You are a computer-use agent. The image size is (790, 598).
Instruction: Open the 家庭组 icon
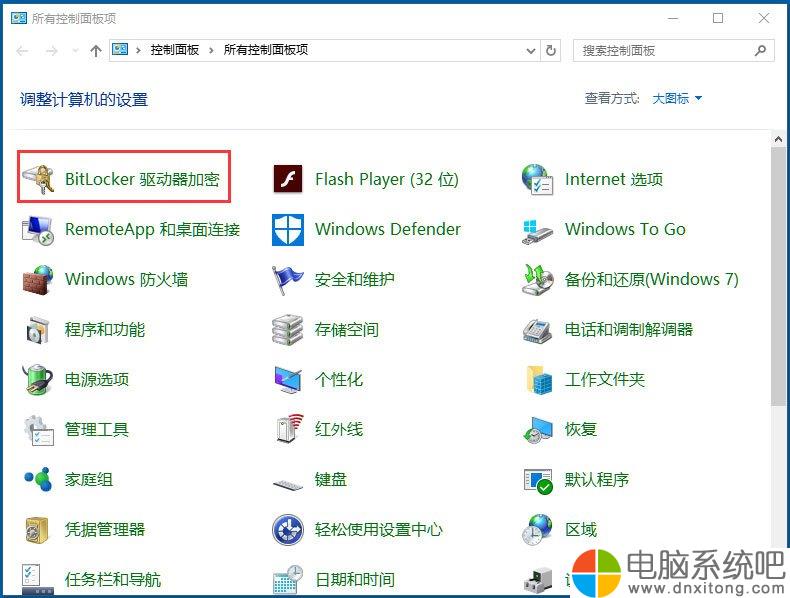pyautogui.click(x=38, y=479)
